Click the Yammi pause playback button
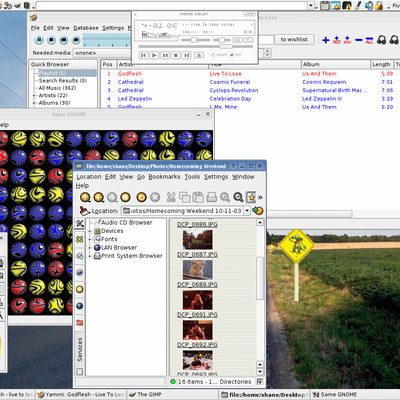 (x=39, y=40)
